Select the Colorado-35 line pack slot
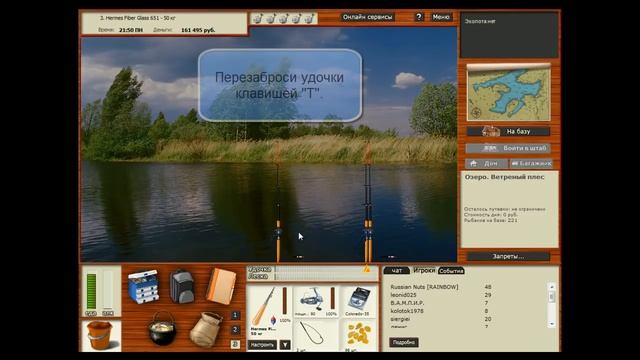Viewport: 640px width, 360px height. [358, 302]
